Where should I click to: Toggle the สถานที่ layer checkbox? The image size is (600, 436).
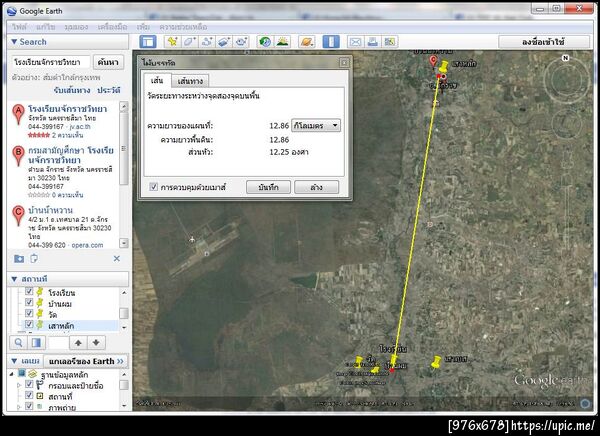pos(29,395)
